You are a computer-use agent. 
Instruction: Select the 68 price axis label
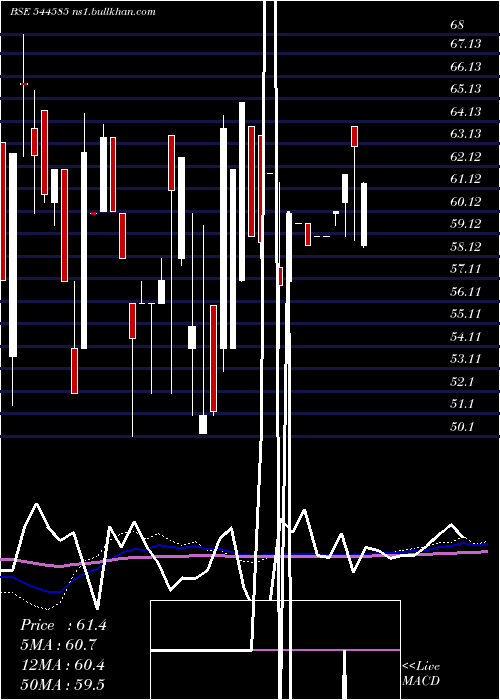point(457,25)
